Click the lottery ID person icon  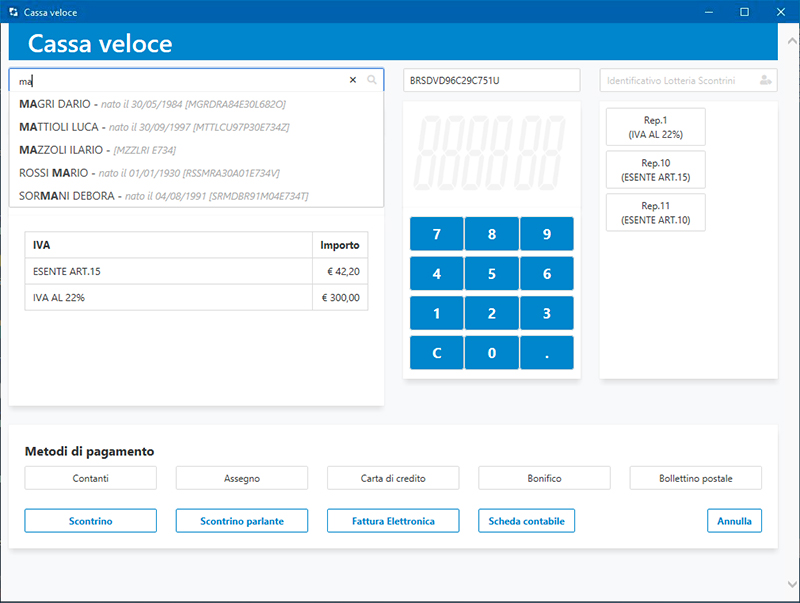(x=765, y=80)
